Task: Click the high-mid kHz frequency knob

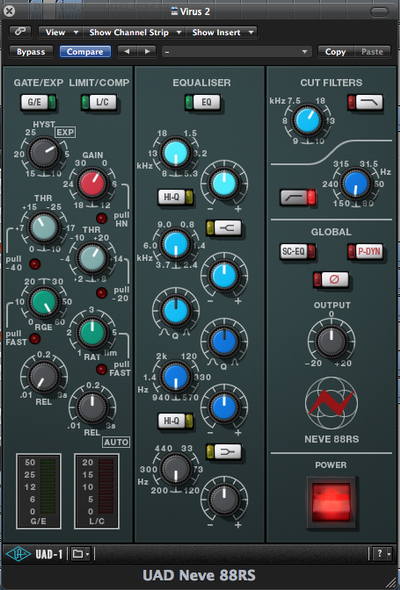Action: pyautogui.click(x=176, y=244)
